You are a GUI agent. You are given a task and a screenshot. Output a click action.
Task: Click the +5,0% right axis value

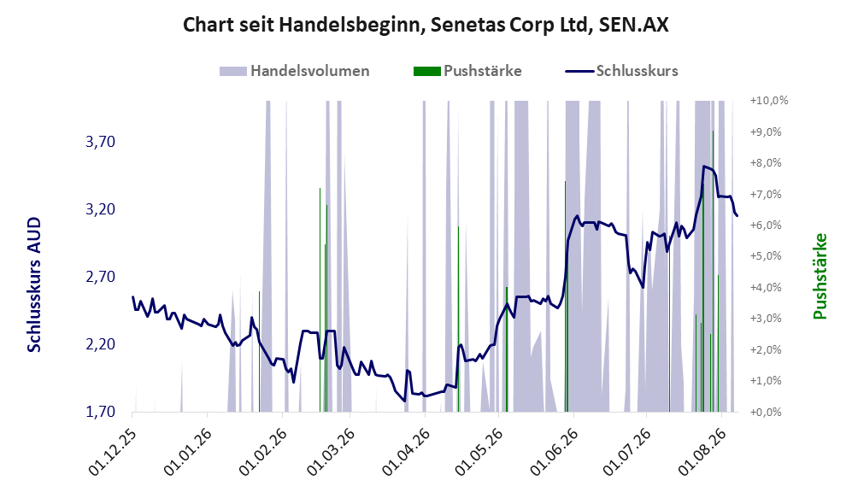click(x=767, y=255)
